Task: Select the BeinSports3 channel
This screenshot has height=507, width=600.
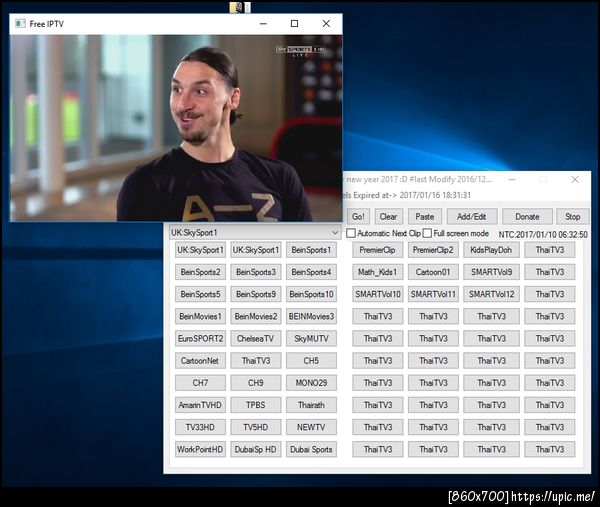Action: coord(256,272)
